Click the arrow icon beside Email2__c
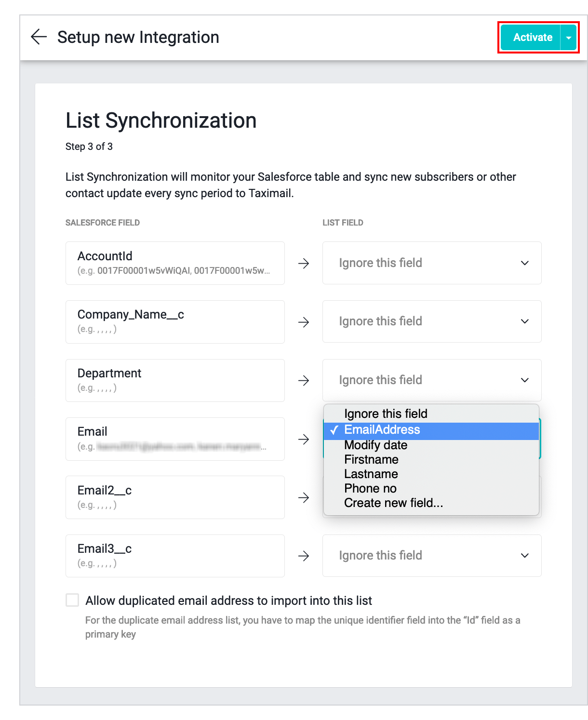The image size is (588, 720). pos(304,498)
